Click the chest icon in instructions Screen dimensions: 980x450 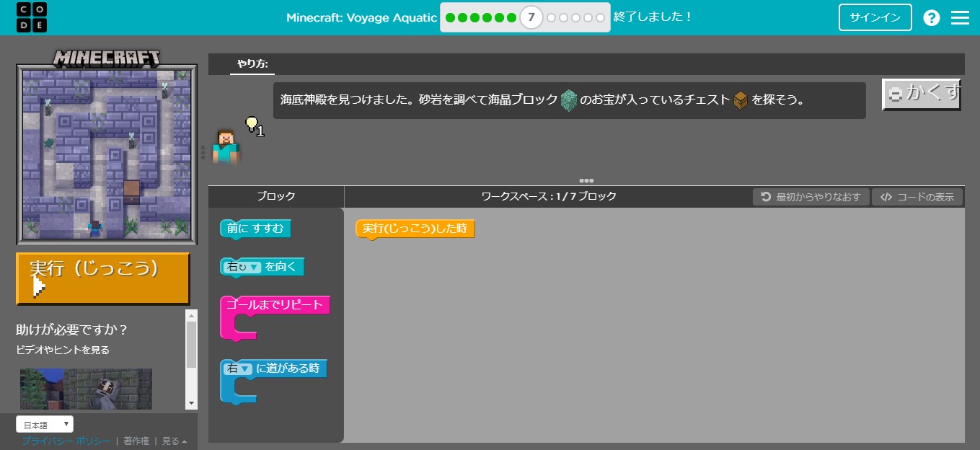pos(741,100)
